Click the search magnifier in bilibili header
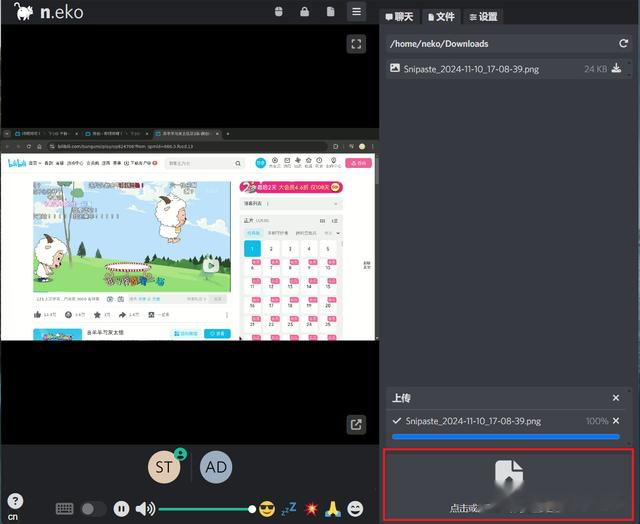 click(x=238, y=163)
